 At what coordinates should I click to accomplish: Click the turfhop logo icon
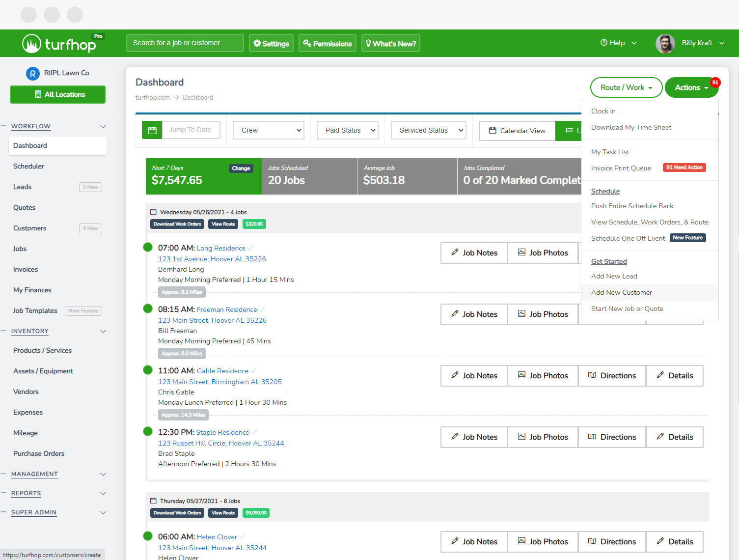31,44
